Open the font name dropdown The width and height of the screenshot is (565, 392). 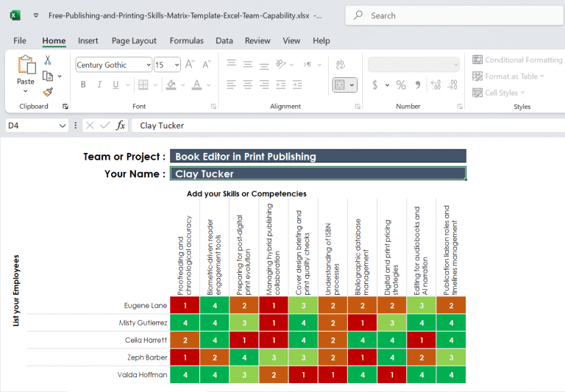point(149,65)
